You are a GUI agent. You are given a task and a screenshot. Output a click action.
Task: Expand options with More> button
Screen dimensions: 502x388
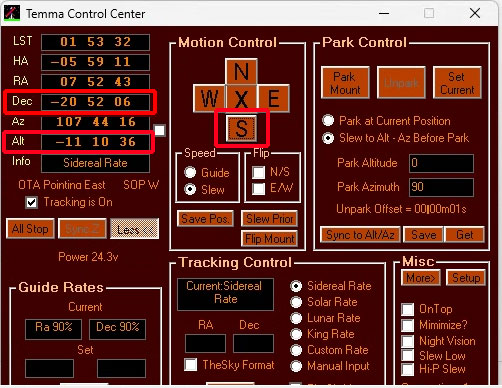[x=421, y=278]
